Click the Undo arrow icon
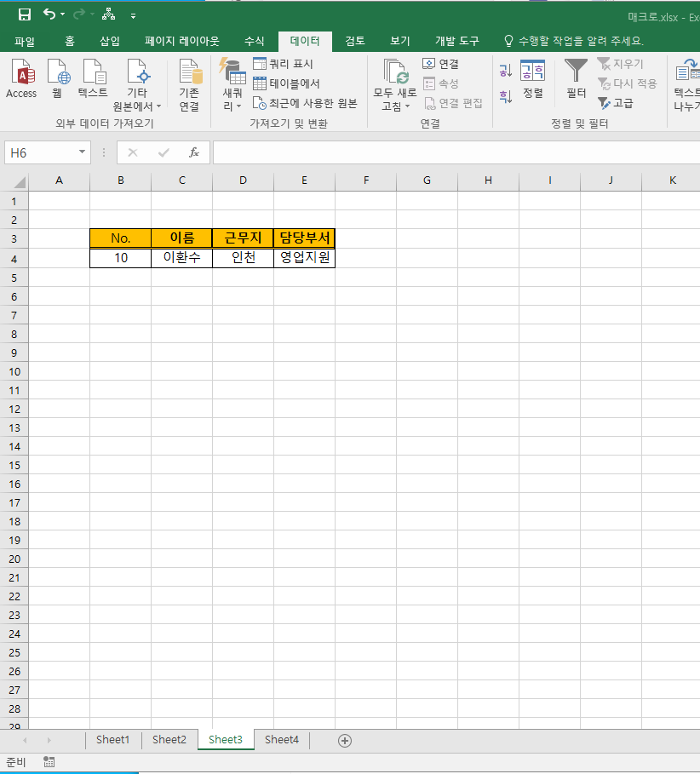 tap(49, 14)
